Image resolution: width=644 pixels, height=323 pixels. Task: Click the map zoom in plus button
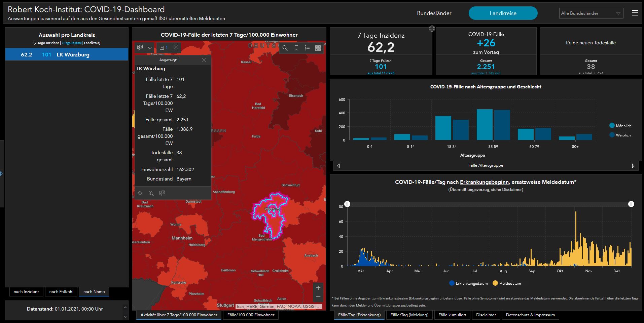(x=318, y=288)
